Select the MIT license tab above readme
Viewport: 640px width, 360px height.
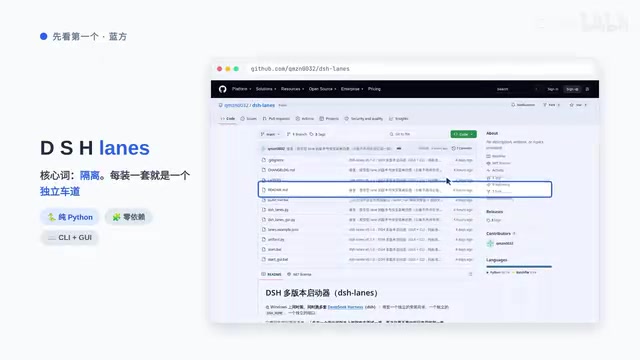coord(299,274)
